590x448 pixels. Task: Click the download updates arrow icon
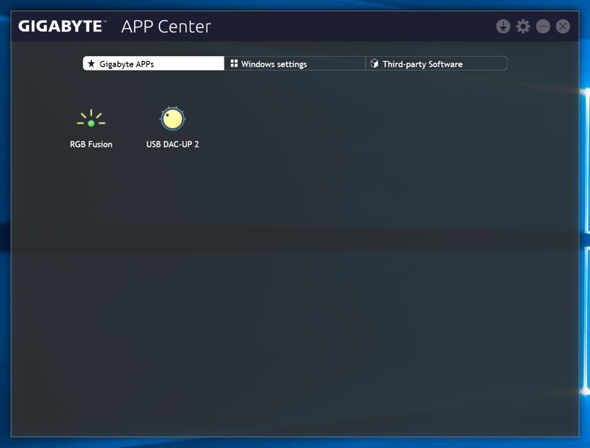503,27
